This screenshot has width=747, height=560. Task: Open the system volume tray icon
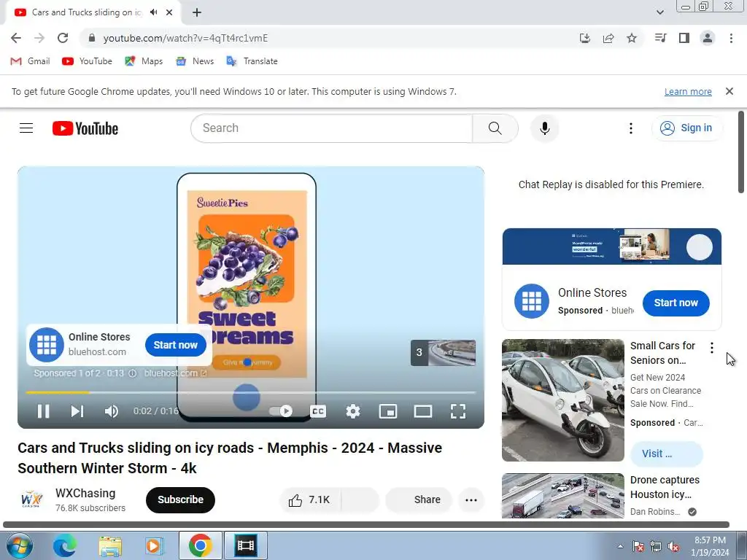[673, 547]
